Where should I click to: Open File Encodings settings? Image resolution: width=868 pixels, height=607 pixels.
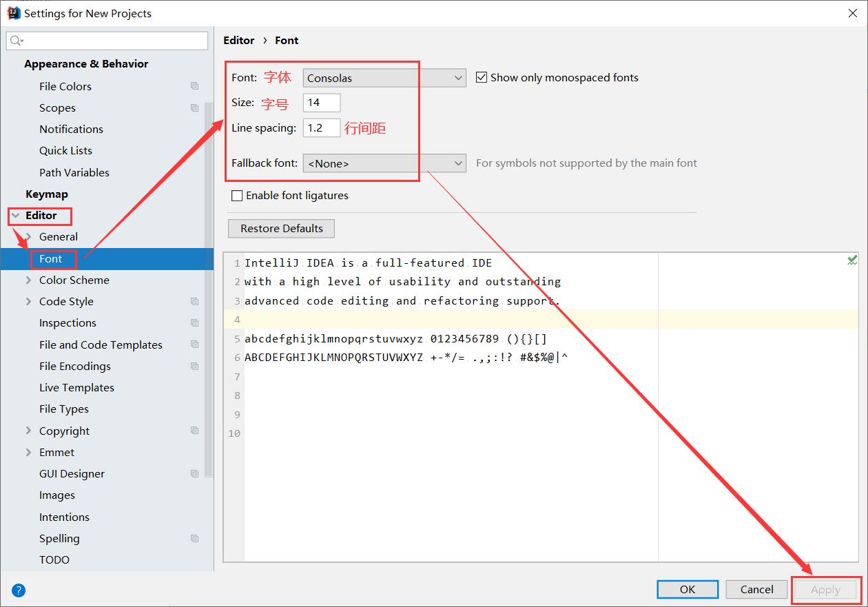point(75,366)
